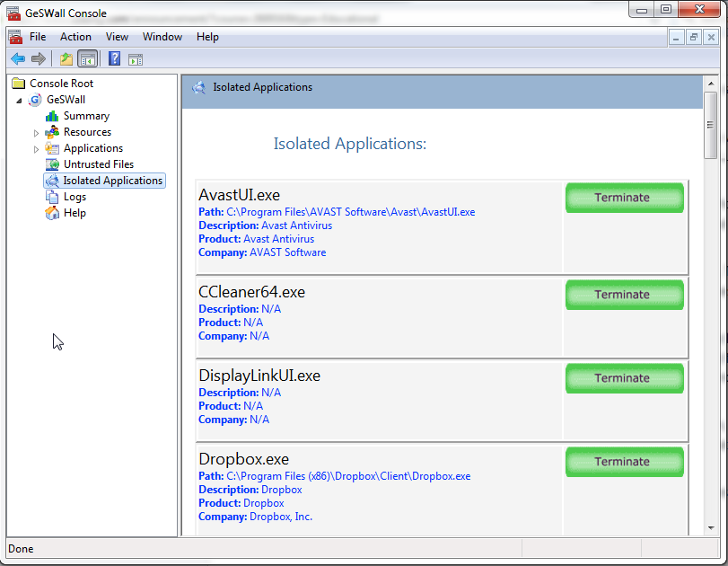728x566 pixels.
Task: Select the Resources tree label
Action: point(87,132)
